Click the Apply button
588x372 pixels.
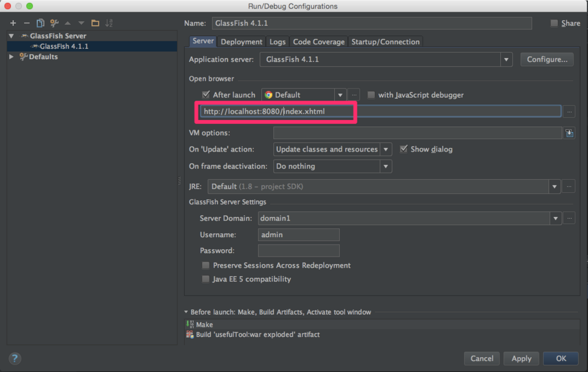click(521, 358)
